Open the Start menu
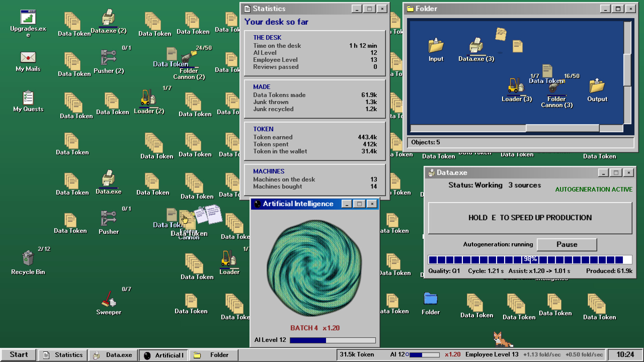This screenshot has width=644, height=362. click(18, 355)
